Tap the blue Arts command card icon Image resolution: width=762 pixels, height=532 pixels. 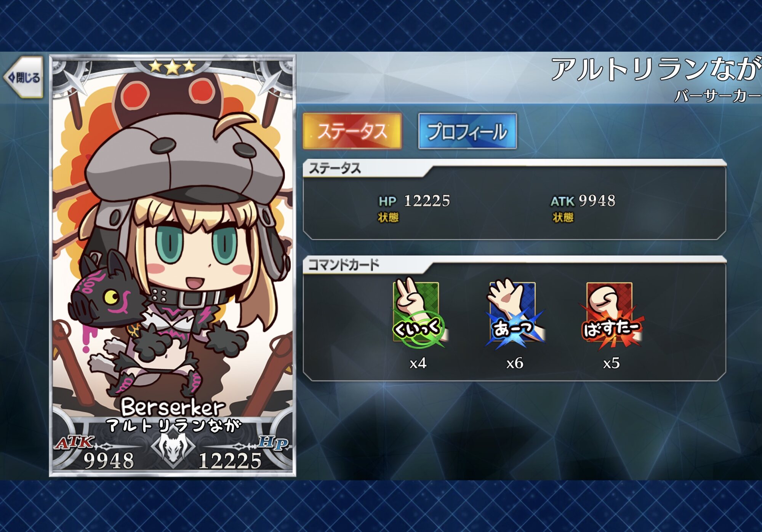[x=515, y=313]
